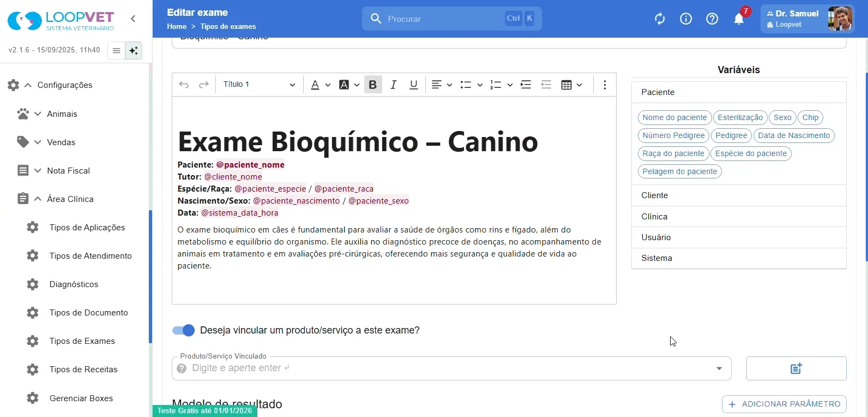Open the Título 1 heading style dropdown
This screenshot has height=417, width=868.
coord(259,85)
